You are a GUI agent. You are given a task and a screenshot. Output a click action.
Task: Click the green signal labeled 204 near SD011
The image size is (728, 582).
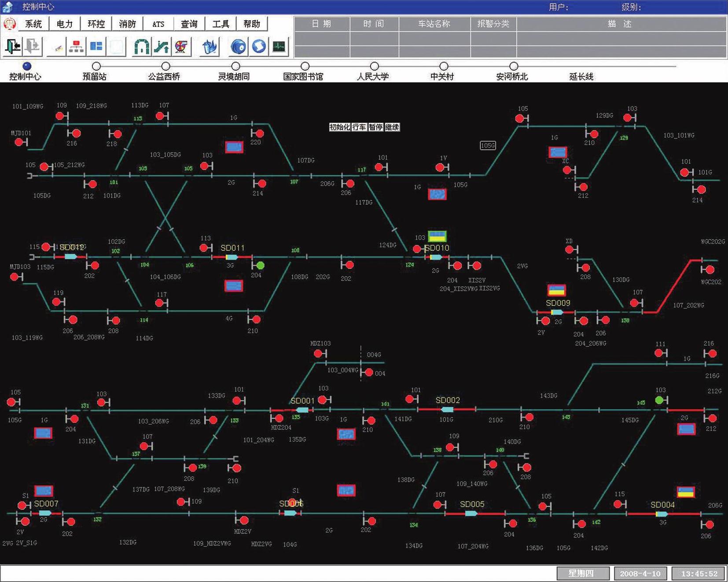click(x=260, y=265)
